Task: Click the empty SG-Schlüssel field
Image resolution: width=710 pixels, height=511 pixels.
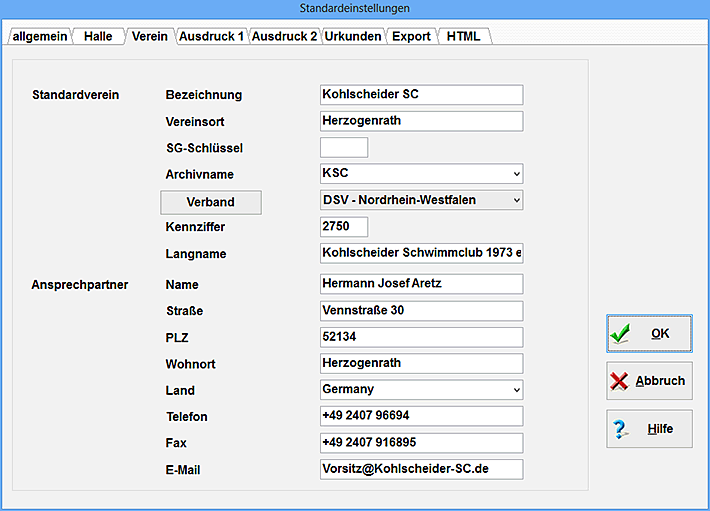Action: tap(343, 148)
